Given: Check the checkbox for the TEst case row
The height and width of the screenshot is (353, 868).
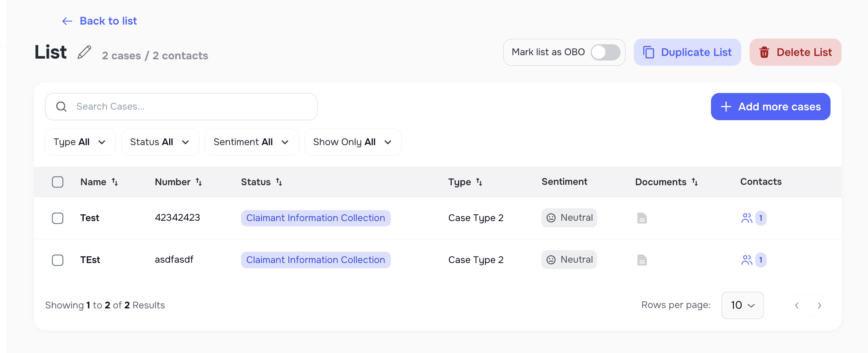Looking at the screenshot, I should (x=58, y=260).
